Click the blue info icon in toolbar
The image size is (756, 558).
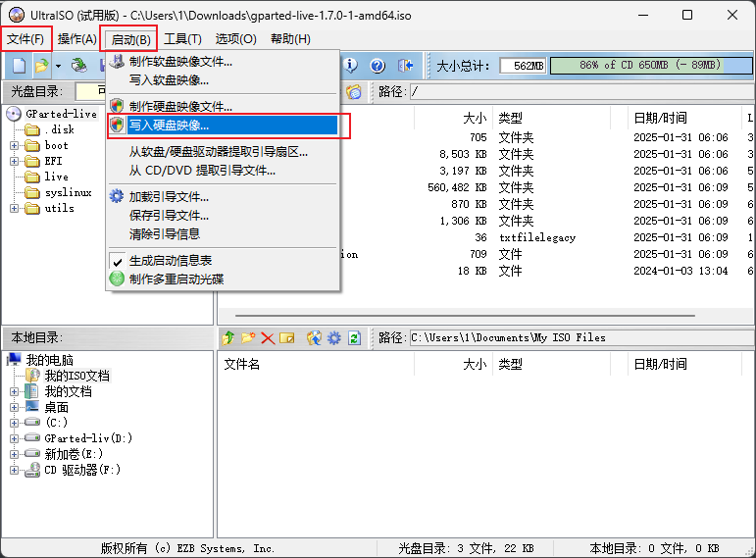350,65
